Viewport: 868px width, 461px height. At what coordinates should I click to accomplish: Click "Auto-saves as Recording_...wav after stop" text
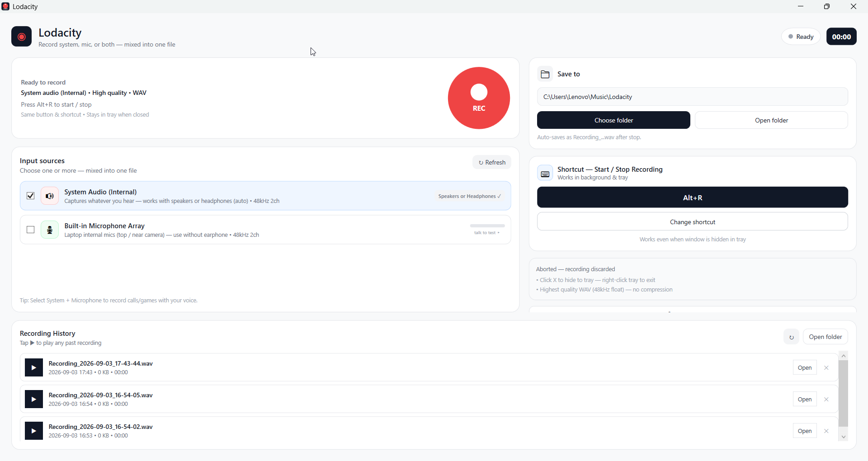[589, 137]
